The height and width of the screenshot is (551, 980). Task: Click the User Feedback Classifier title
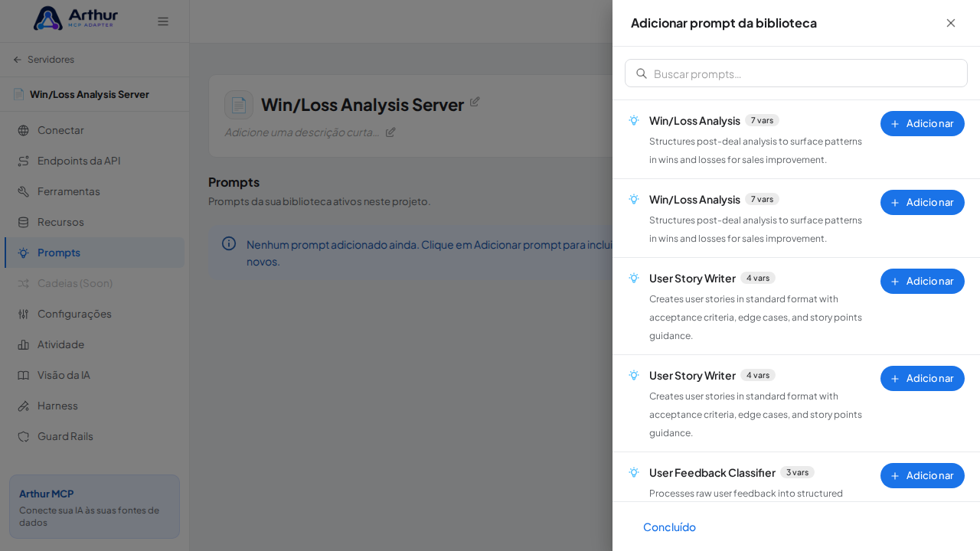tap(712, 472)
